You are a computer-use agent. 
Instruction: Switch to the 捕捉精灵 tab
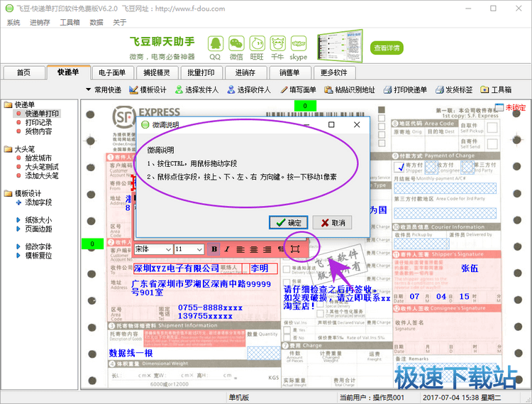point(157,72)
